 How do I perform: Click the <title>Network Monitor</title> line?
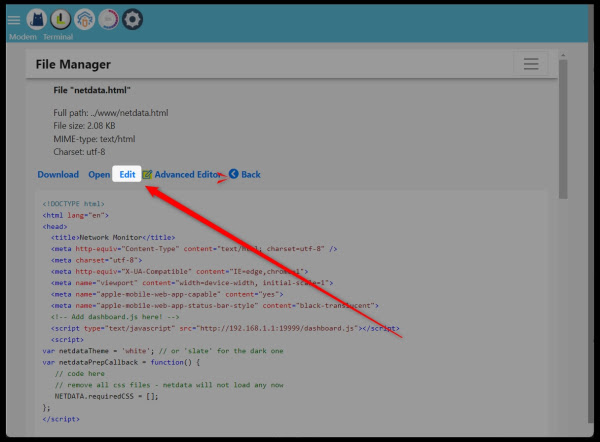pos(113,238)
